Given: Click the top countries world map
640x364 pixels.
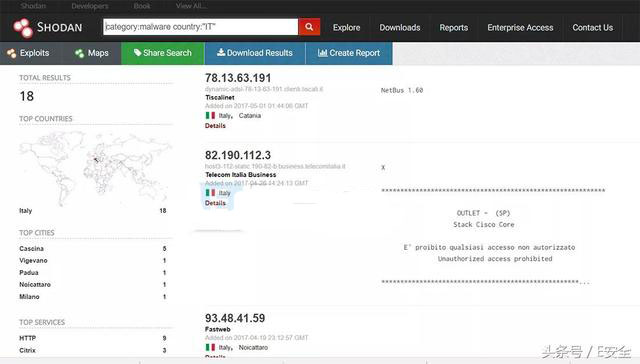Looking at the screenshot, I should pos(95,167).
